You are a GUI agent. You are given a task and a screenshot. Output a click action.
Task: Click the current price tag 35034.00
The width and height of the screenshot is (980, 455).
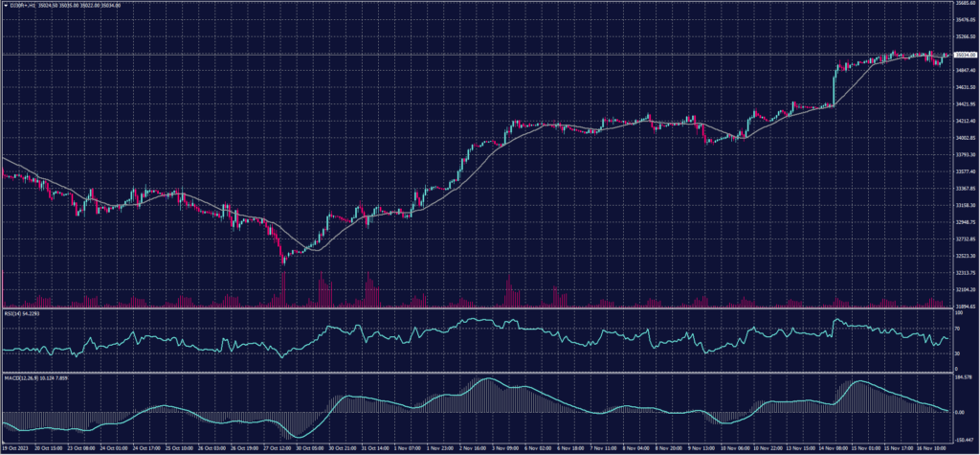(x=963, y=55)
